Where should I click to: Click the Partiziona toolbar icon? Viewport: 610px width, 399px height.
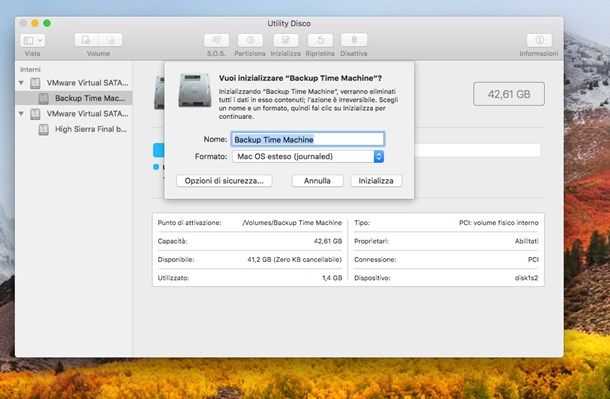pyautogui.click(x=250, y=40)
